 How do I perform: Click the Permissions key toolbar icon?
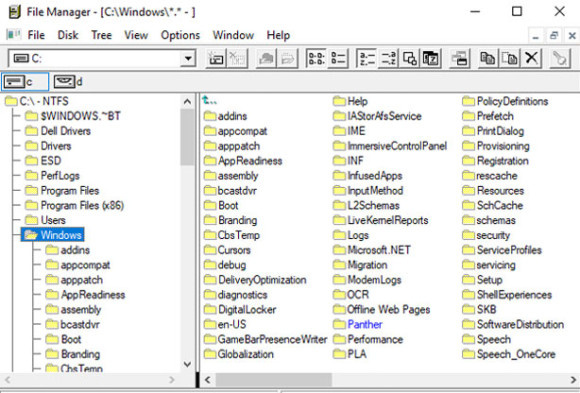(x=560, y=58)
